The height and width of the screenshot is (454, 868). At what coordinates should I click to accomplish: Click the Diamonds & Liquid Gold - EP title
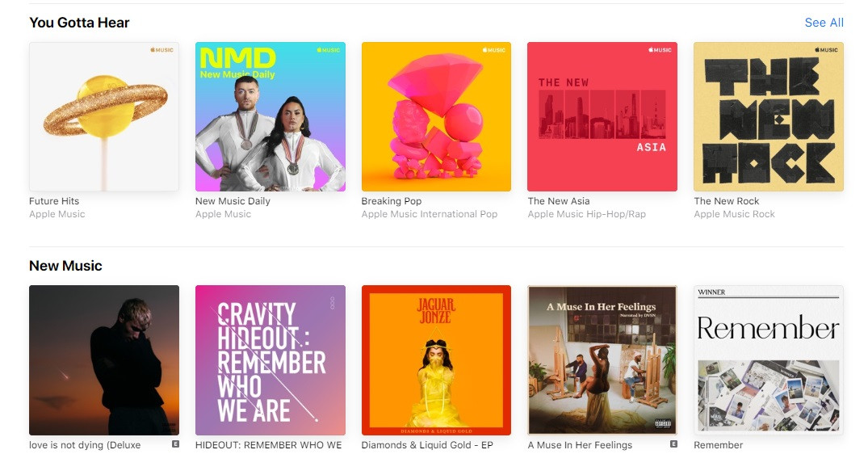[x=427, y=445]
